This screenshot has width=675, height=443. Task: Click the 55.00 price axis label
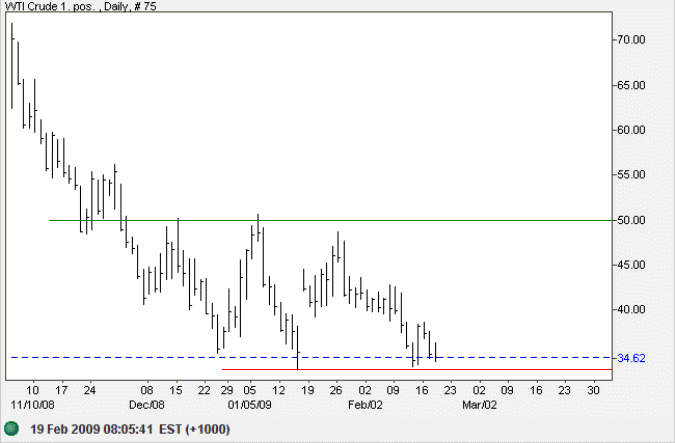tap(631, 175)
